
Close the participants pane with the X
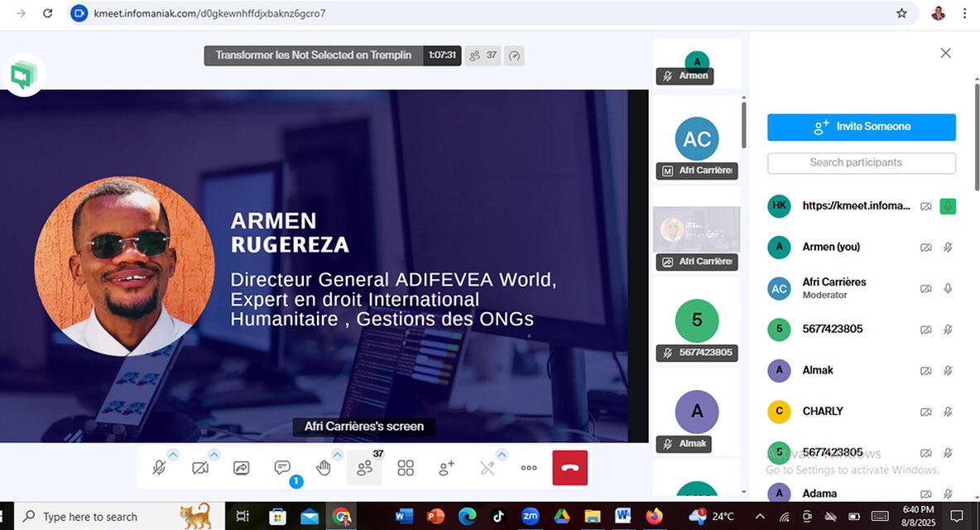[x=945, y=53]
